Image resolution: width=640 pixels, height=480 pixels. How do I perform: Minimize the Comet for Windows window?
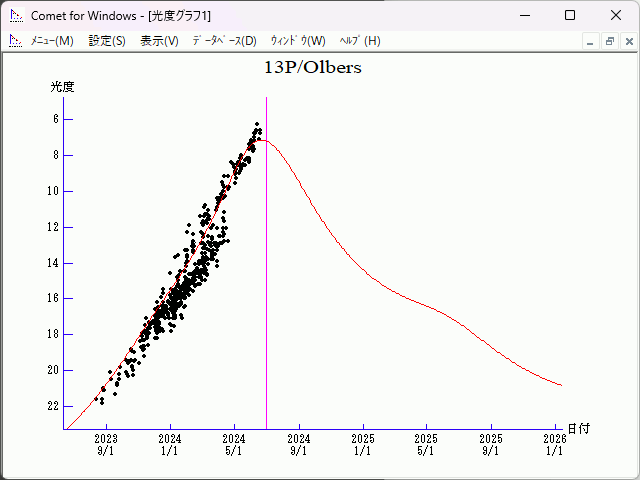525,16
